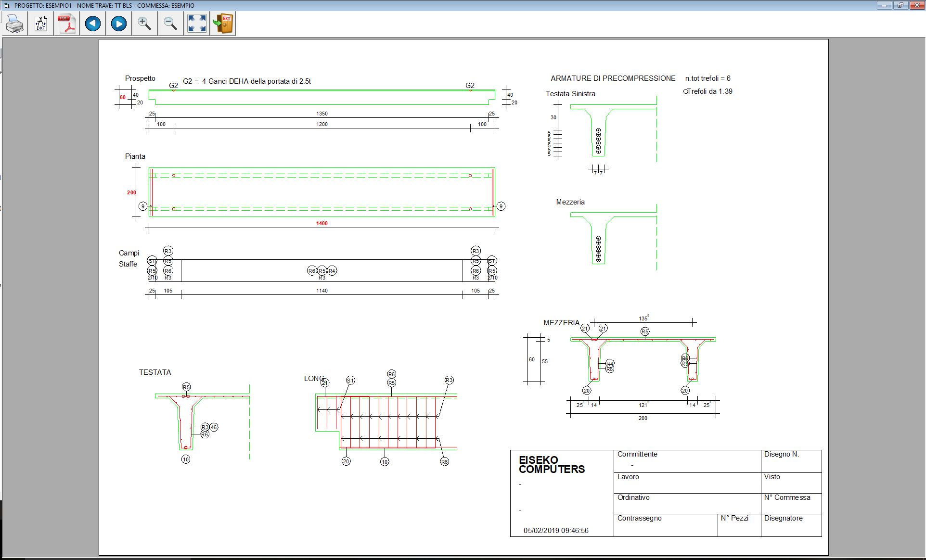Screen dimensions: 926x560
Task: Click the '1200' dimension in Prospetto
Action: 322,124
